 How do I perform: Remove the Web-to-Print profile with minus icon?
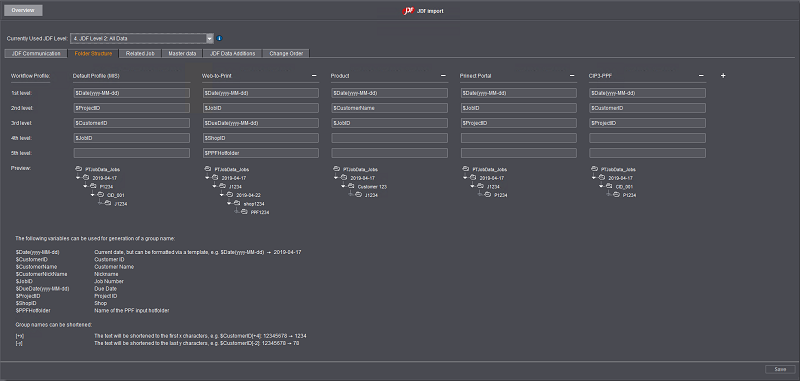pyautogui.click(x=314, y=75)
